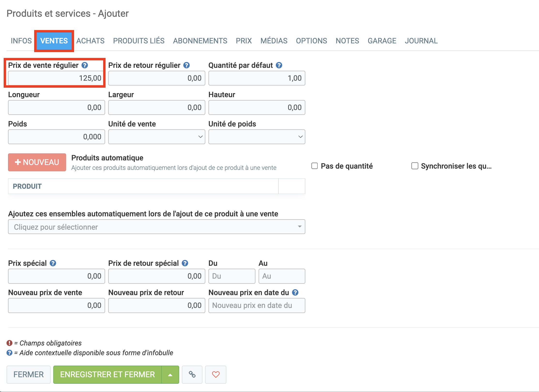Click help icon next to Quantité par défaut
The width and height of the screenshot is (539, 392).
279,65
